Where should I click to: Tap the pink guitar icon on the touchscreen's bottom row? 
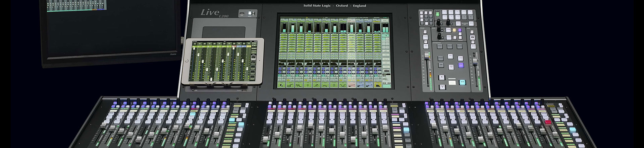coord(351,84)
